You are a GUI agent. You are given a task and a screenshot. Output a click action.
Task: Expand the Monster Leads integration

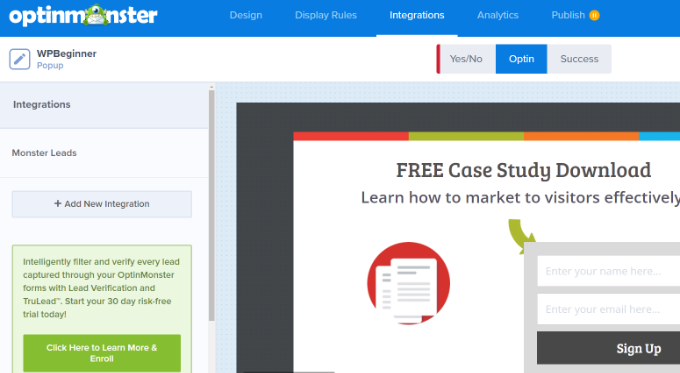(104, 153)
